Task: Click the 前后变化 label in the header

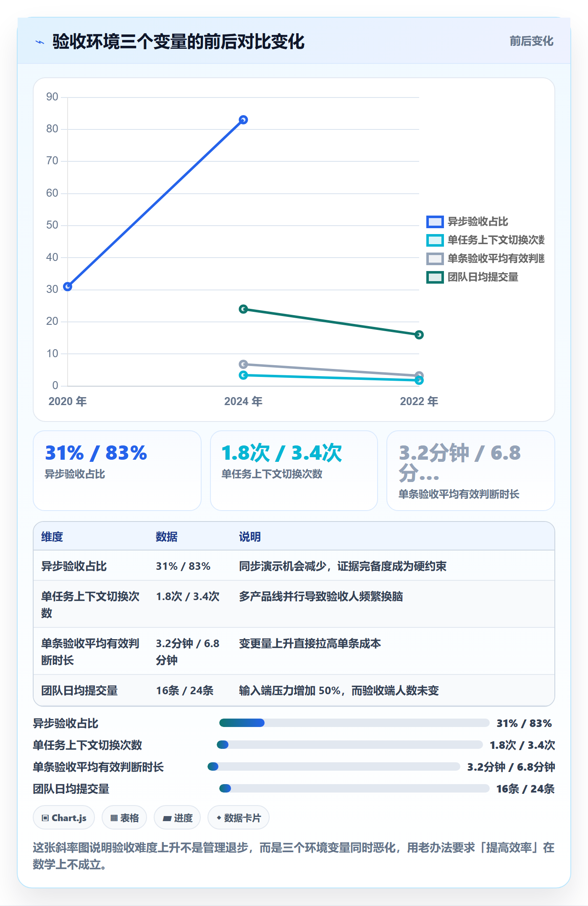Action: tap(531, 41)
